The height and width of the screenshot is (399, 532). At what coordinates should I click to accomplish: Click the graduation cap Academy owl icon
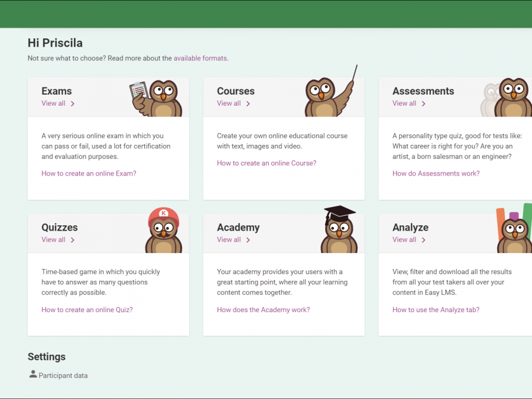[339, 231]
